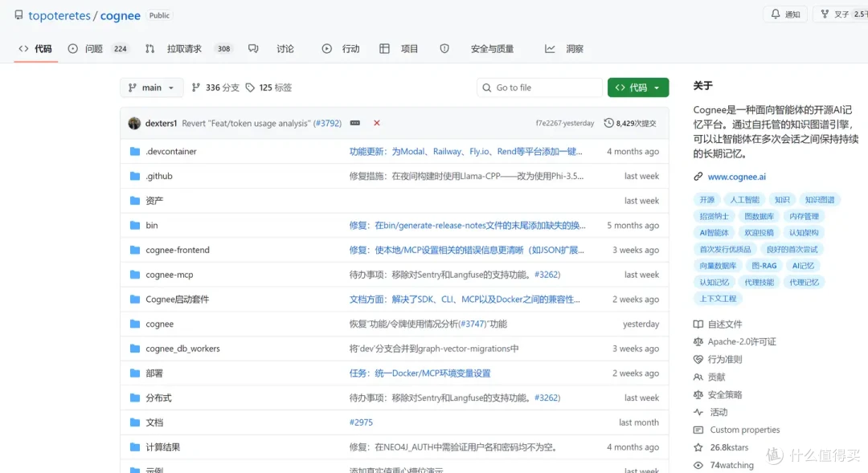
Task: Open the 洞察 (Insights) tab
Action: [x=564, y=49]
